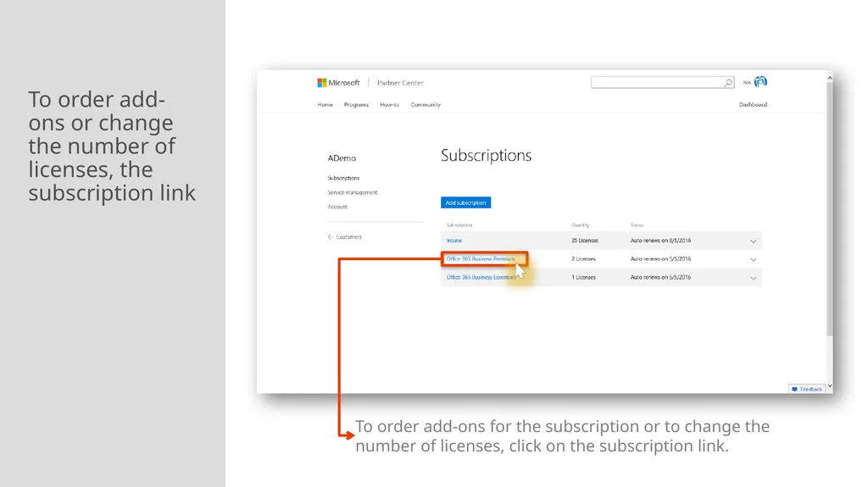Open the Programs menu item
This screenshot has height=487, width=868.
(x=356, y=104)
